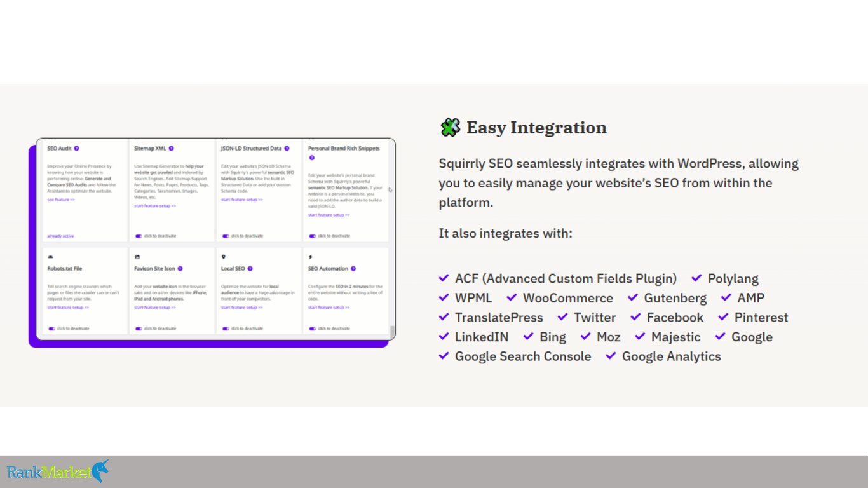This screenshot has width=868, height=488.
Task: Click the checkmark beside ACF (Advanced Custom Fields Plugin)
Action: pos(444,278)
